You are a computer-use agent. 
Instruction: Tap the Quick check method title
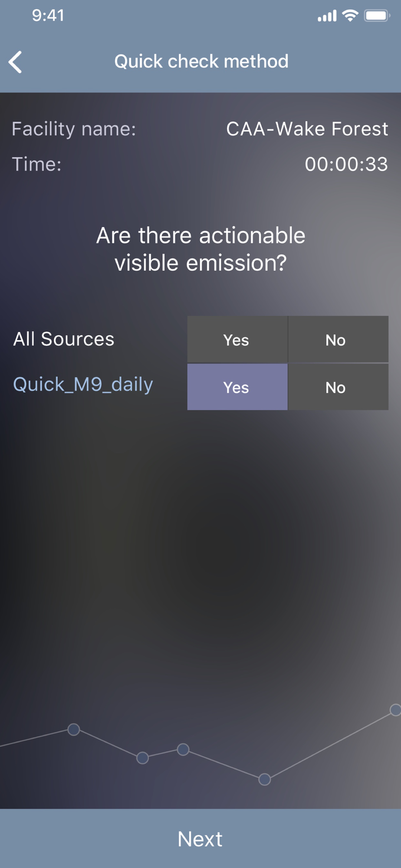click(201, 62)
